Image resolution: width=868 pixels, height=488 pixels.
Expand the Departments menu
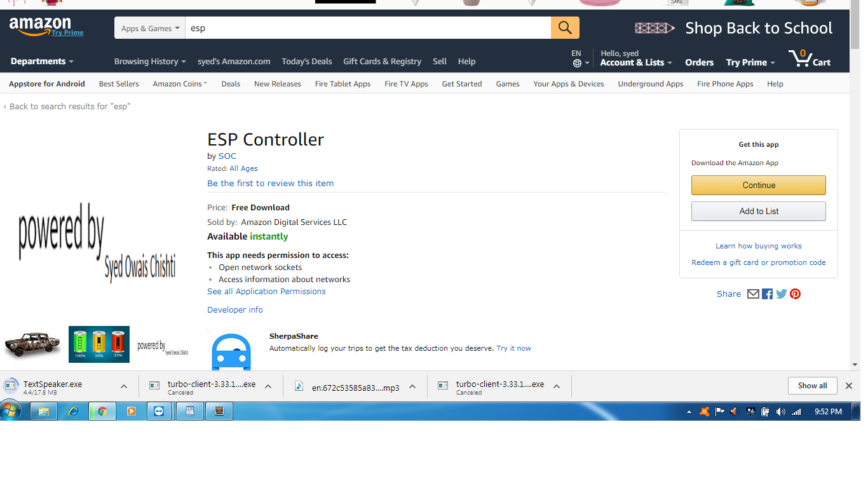42,62
